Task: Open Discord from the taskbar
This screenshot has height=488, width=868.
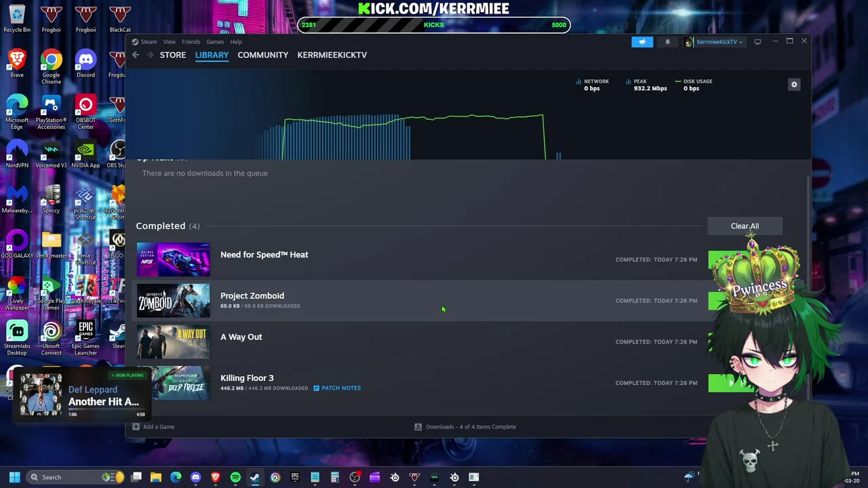Action: pyautogui.click(x=196, y=477)
